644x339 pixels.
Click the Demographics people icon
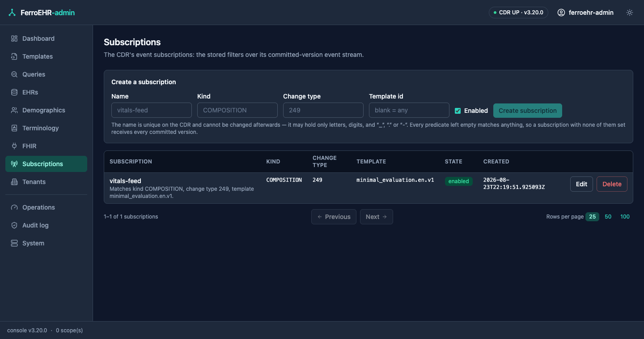coord(14,110)
